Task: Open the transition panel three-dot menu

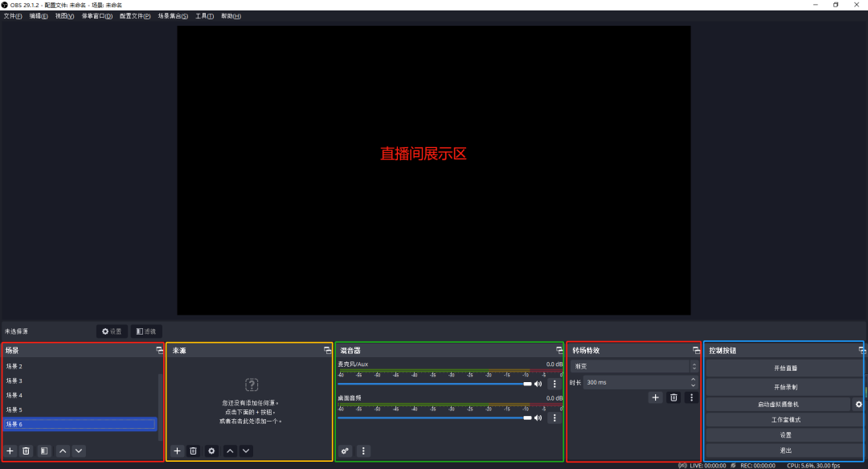Action: click(691, 397)
